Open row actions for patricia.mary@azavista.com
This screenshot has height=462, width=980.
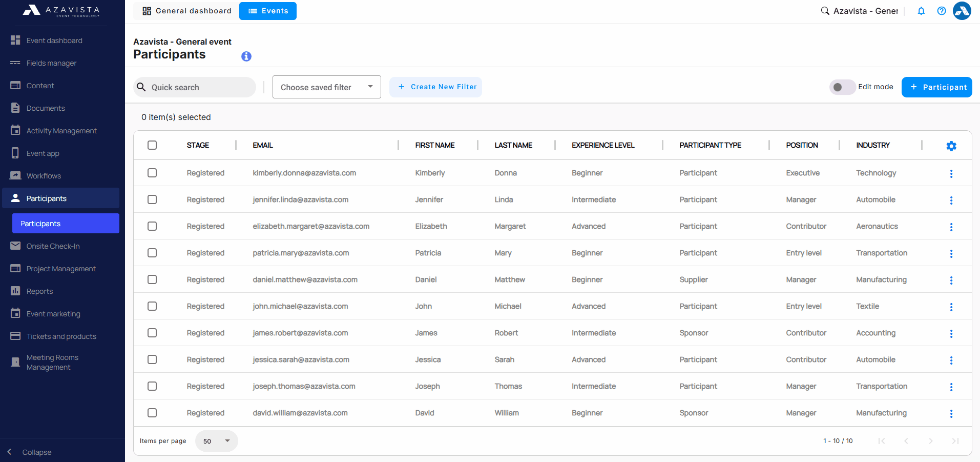click(951, 254)
